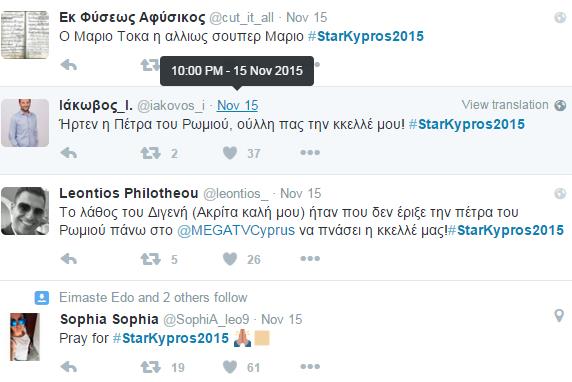Open the Nov 15 timestamp on Ιάκωβος_Ι. tweet

[237, 105]
